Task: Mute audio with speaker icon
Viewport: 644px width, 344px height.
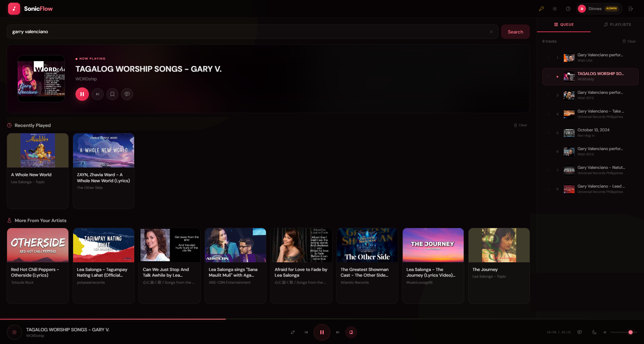Action: 605,332
